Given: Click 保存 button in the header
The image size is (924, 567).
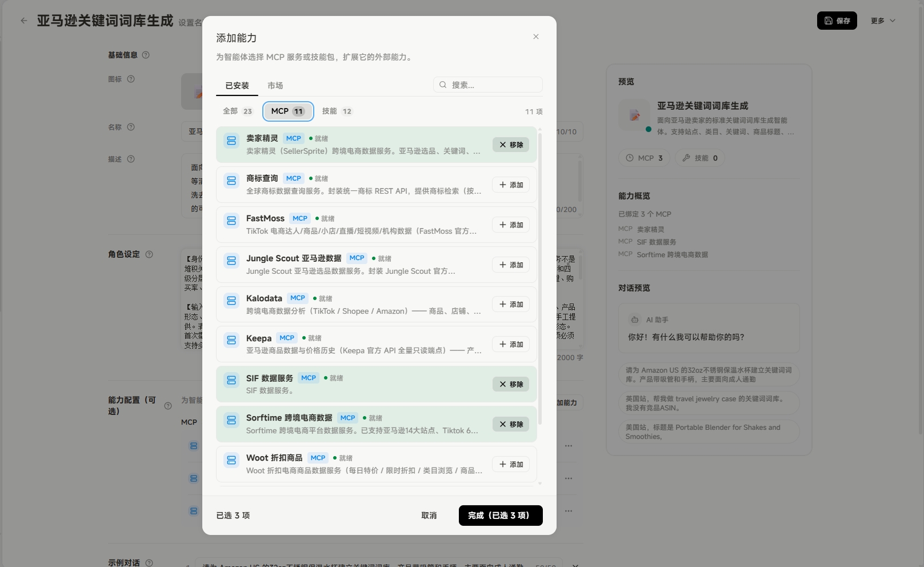Looking at the screenshot, I should pos(837,21).
